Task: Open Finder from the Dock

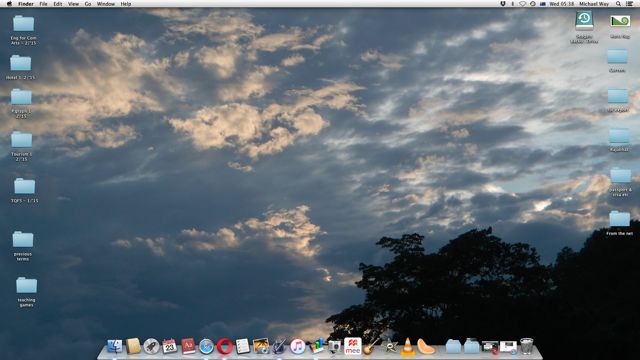Action: 115,347
